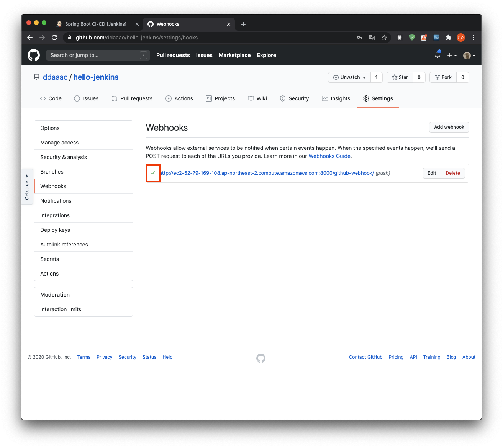Open a new browser tab with plus
The height and width of the screenshot is (448, 503).
point(243,24)
